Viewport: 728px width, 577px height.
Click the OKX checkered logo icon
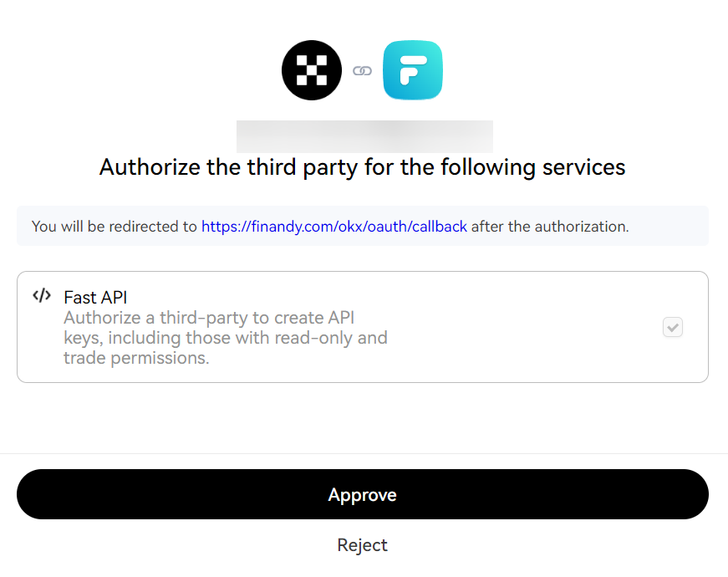pyautogui.click(x=312, y=71)
